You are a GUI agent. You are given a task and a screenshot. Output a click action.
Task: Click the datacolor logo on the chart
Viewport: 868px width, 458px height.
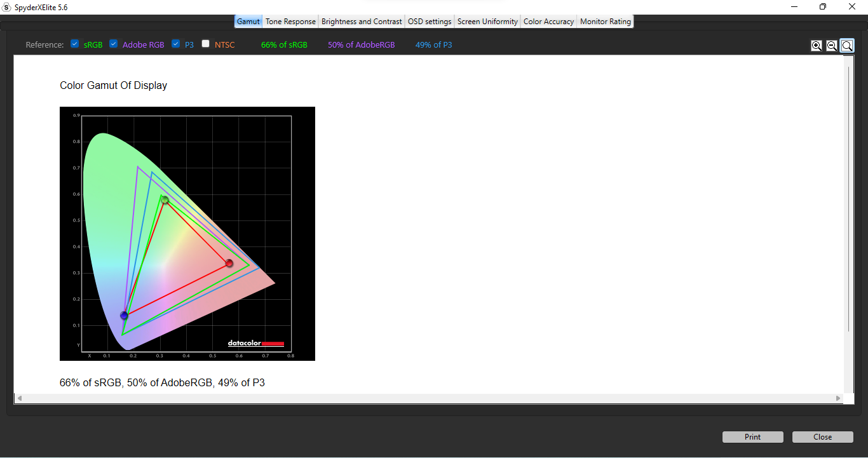coord(255,344)
